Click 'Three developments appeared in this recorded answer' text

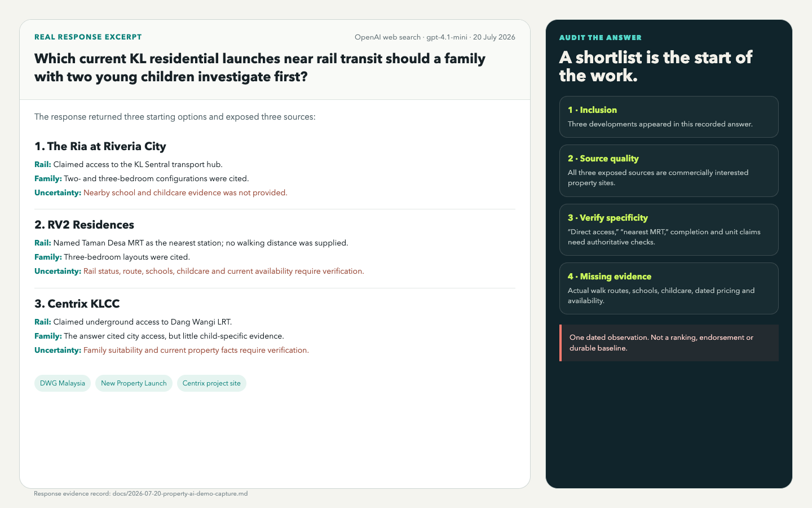(x=660, y=124)
